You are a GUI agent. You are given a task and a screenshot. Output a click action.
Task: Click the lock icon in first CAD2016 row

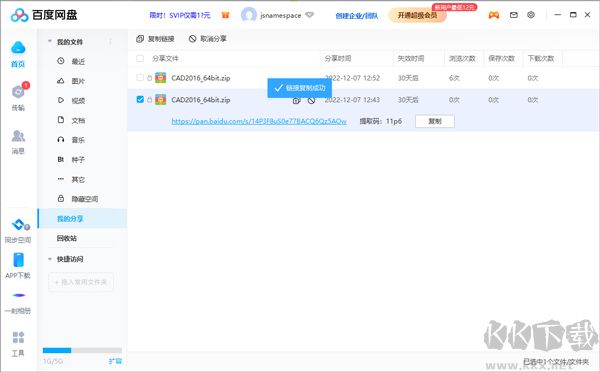pyautogui.click(x=150, y=78)
